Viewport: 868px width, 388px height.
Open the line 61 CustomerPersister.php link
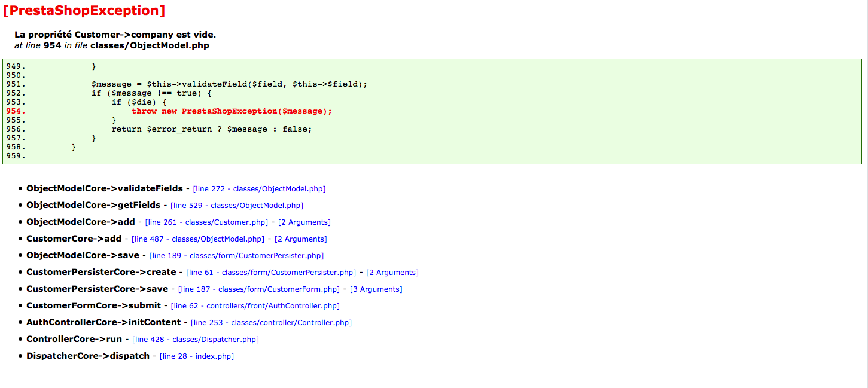tap(271, 273)
